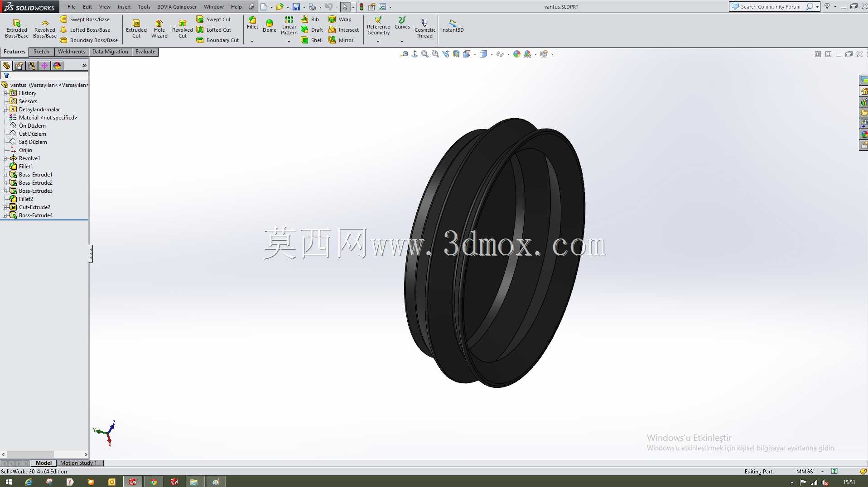Viewport: 868px width, 487px height.
Task: Select the Ön Düzlem plane
Action: coord(28,126)
